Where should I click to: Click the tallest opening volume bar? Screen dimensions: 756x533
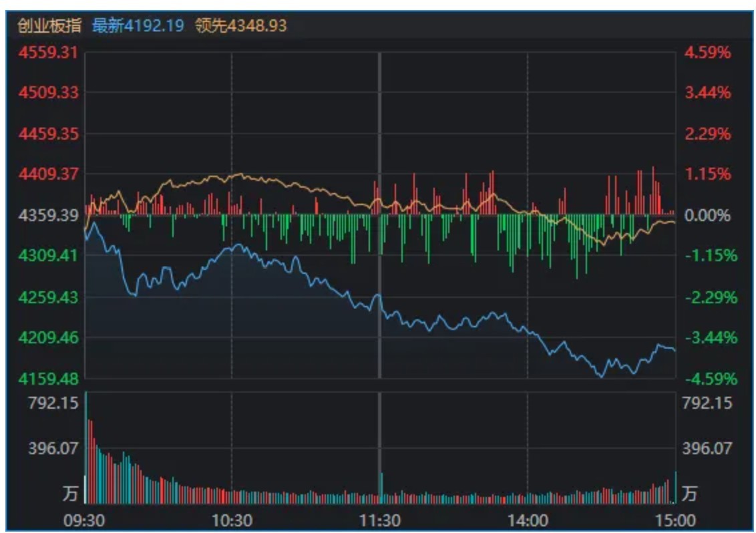(86, 448)
